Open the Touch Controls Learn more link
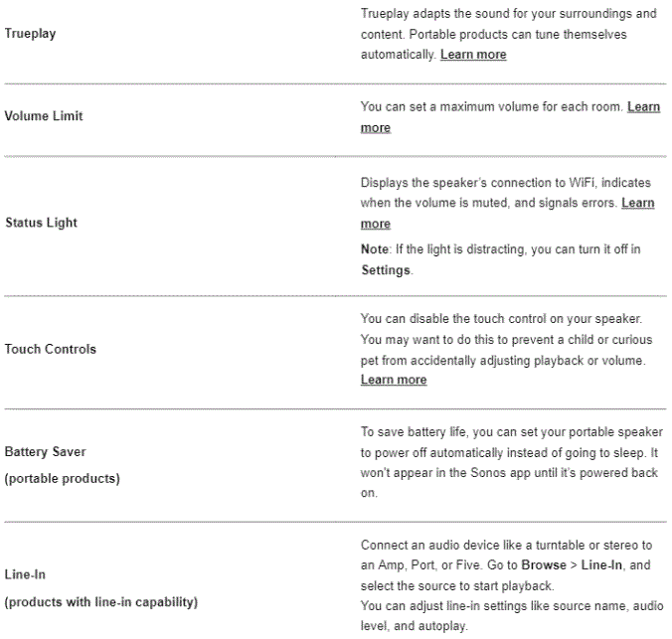This screenshot has height=639, width=672. pyautogui.click(x=394, y=380)
